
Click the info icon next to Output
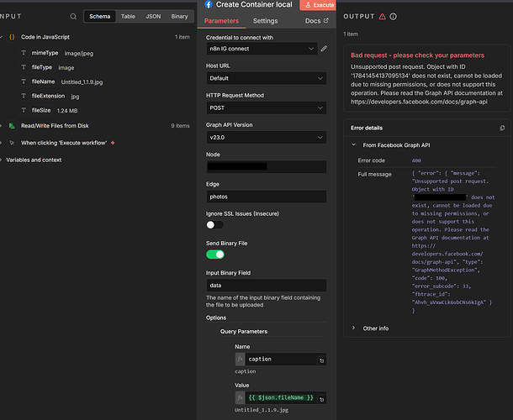click(394, 16)
